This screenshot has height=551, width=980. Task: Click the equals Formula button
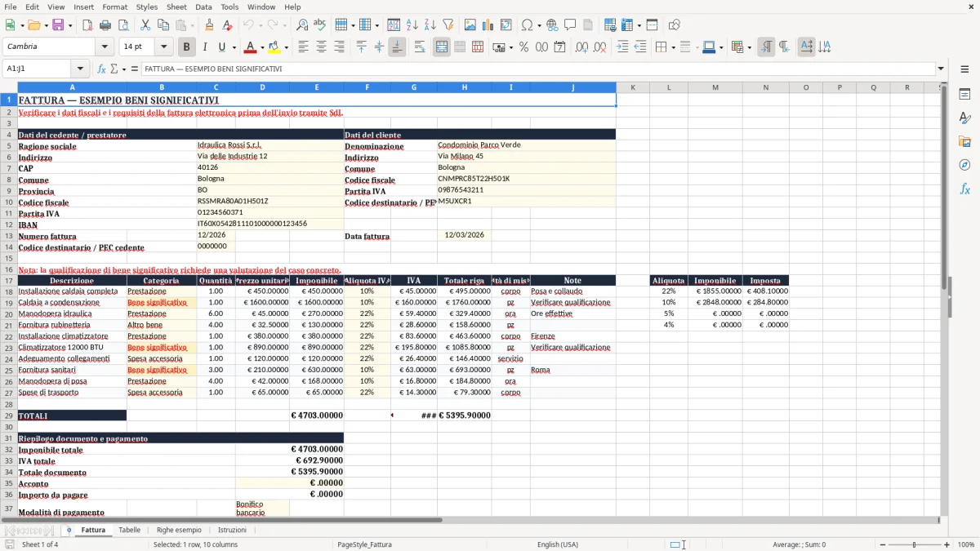tap(134, 69)
